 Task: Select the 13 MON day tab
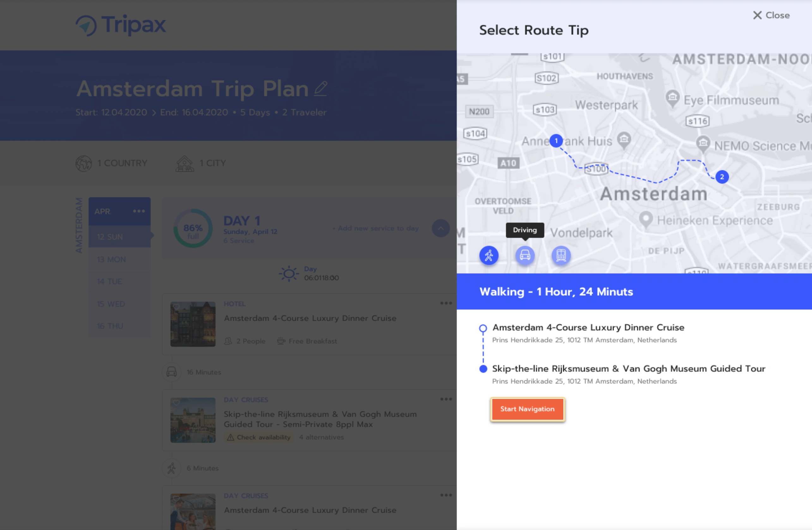click(x=119, y=259)
